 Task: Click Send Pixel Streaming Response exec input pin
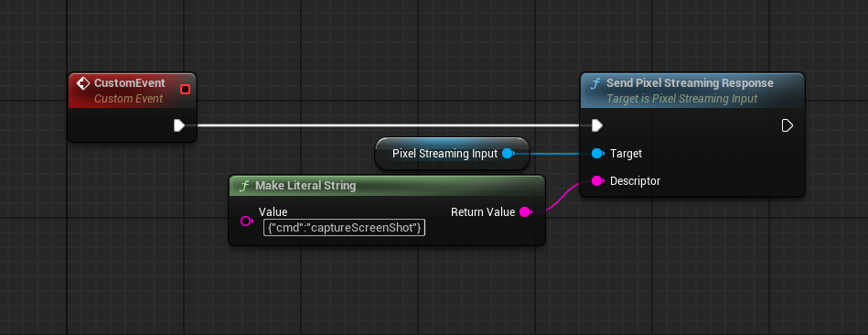pyautogui.click(x=596, y=125)
